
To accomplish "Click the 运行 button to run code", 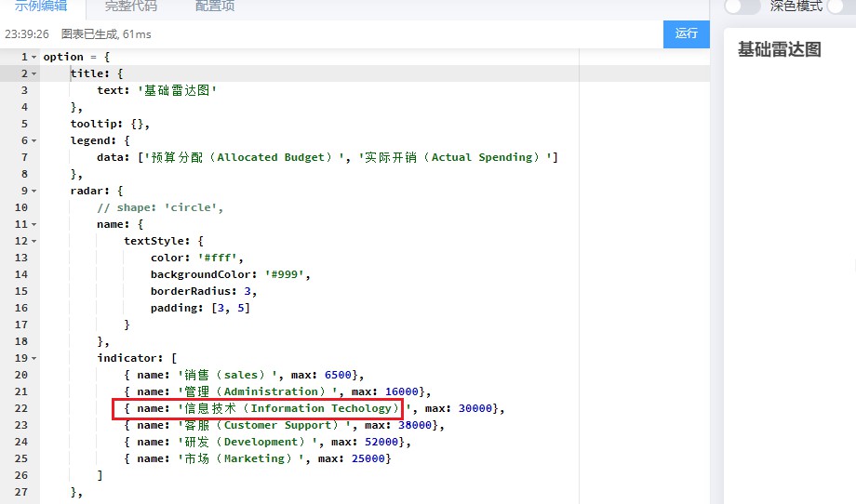I will click(x=687, y=33).
